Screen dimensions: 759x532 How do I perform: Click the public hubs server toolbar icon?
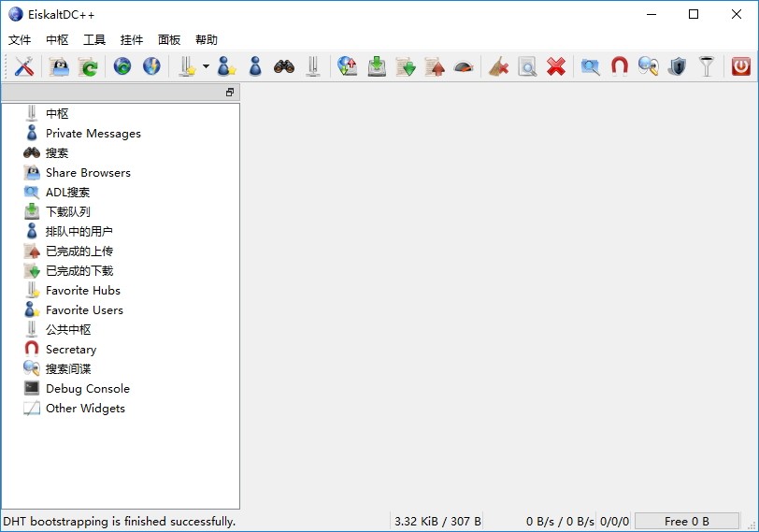tap(313, 66)
